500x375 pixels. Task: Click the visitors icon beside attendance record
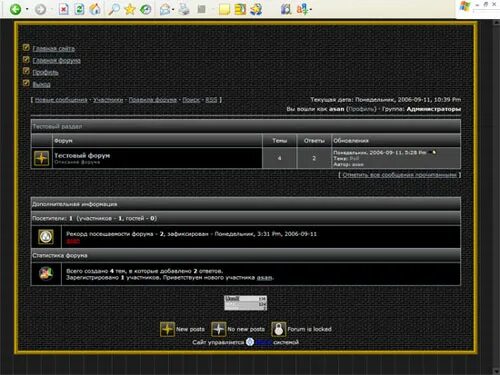point(46,237)
